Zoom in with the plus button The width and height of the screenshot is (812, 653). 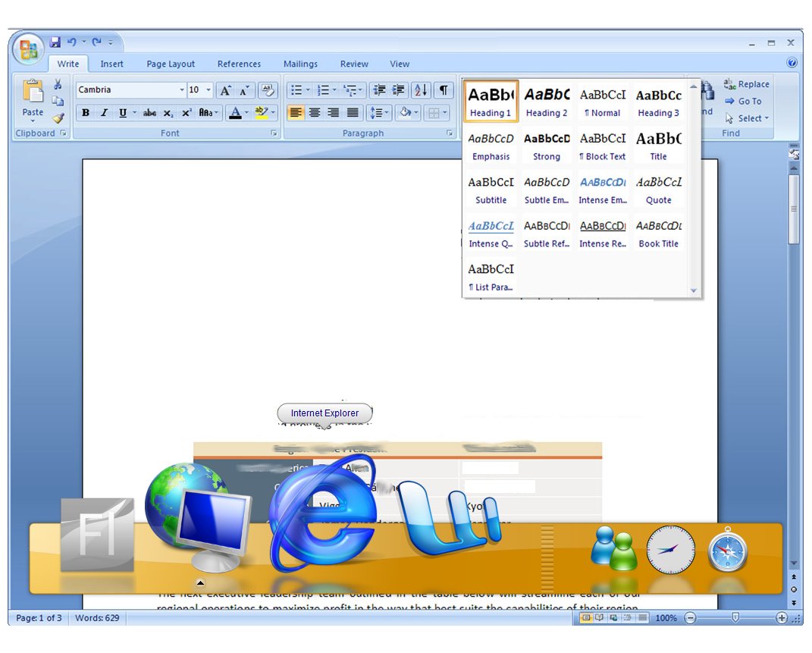coord(782,618)
